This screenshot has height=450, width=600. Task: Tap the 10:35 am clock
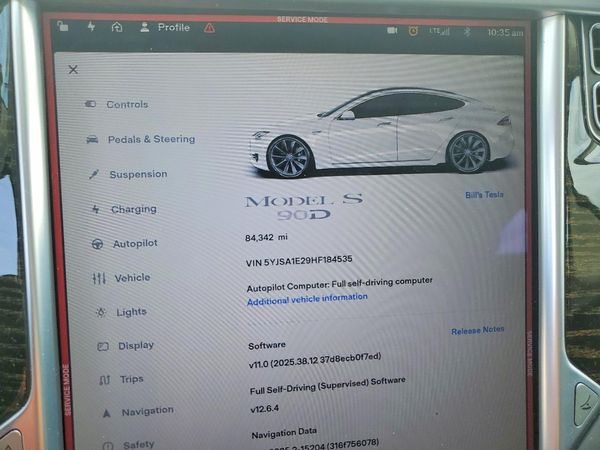pyautogui.click(x=505, y=33)
